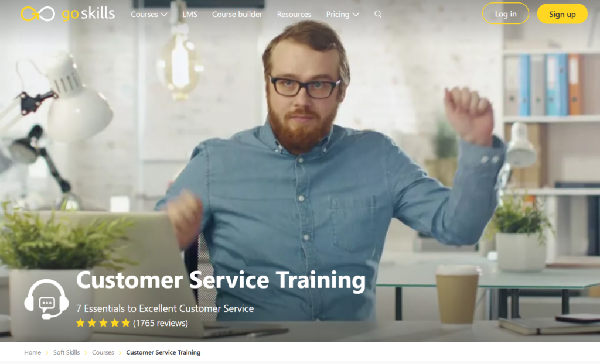Click the Log in button
Viewport: 600px width, 364px height.
pyautogui.click(x=506, y=13)
